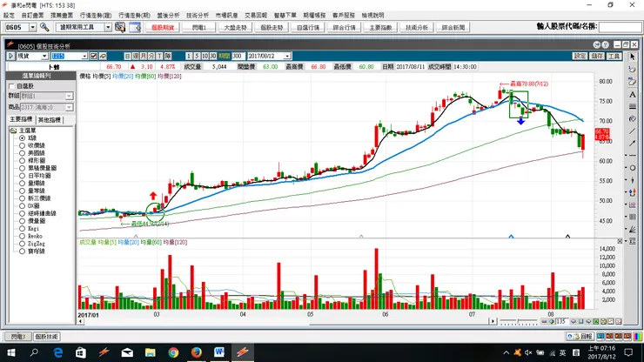
Task: Select the ZigZag radio option
Action: 22,244
